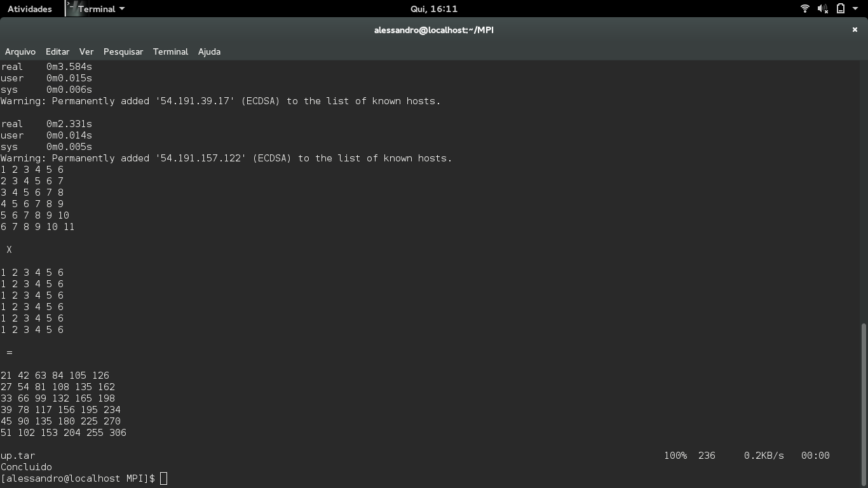Click the '[alessandro@localhost MPI]$' prompt text
Screen dimensions: 868x488
(78, 478)
